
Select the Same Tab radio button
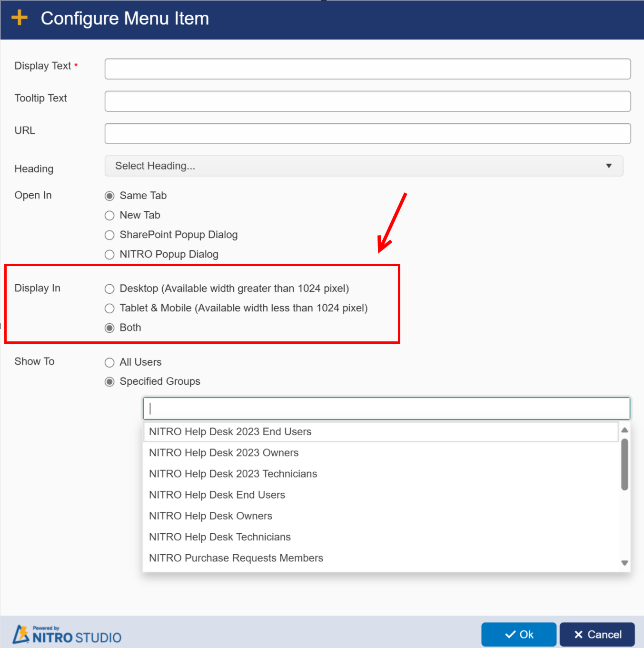(109, 196)
